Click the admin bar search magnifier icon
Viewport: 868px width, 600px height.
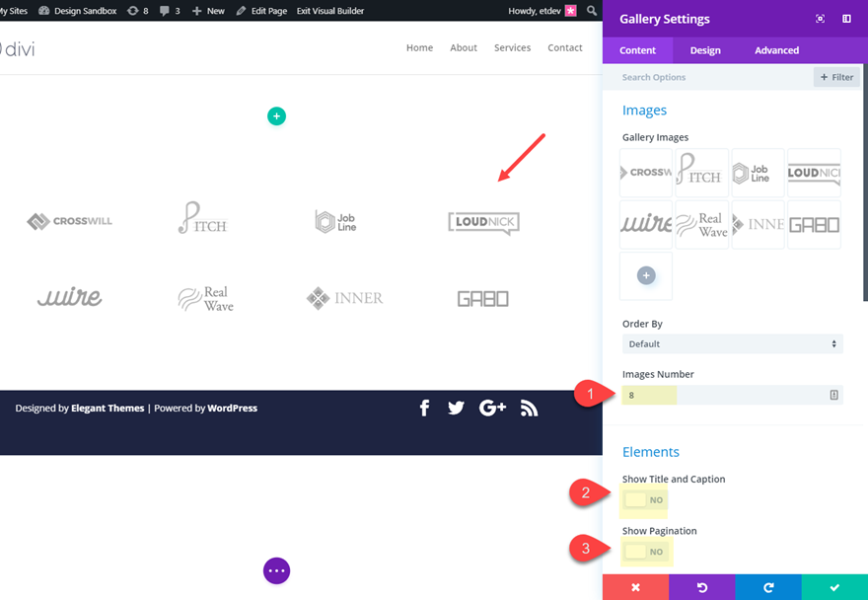(592, 11)
